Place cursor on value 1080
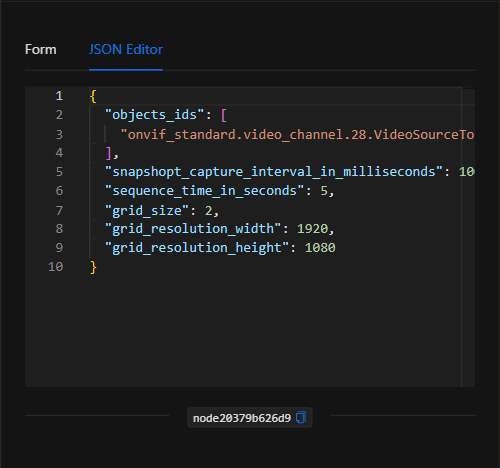This screenshot has width=500, height=468. [320, 248]
